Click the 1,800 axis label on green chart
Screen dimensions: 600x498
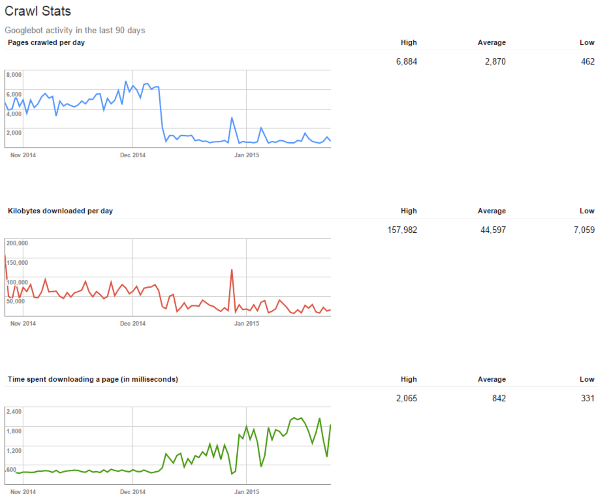coord(14,431)
